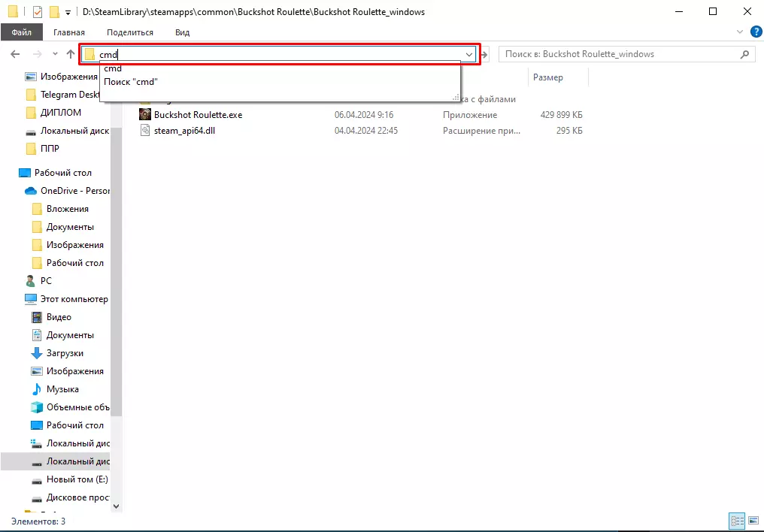Screen dimensions: 764x532
Task: Open Документы under Этот компьютер
Action: [x=70, y=335]
